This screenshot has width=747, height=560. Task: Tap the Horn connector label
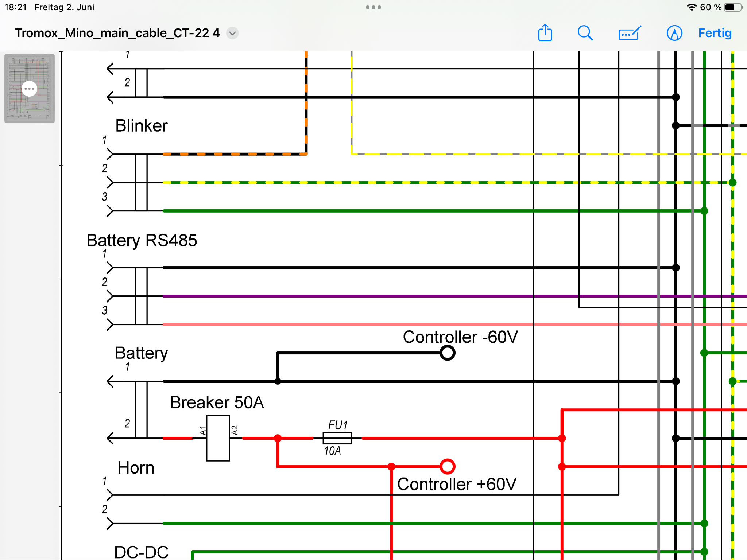[136, 468]
